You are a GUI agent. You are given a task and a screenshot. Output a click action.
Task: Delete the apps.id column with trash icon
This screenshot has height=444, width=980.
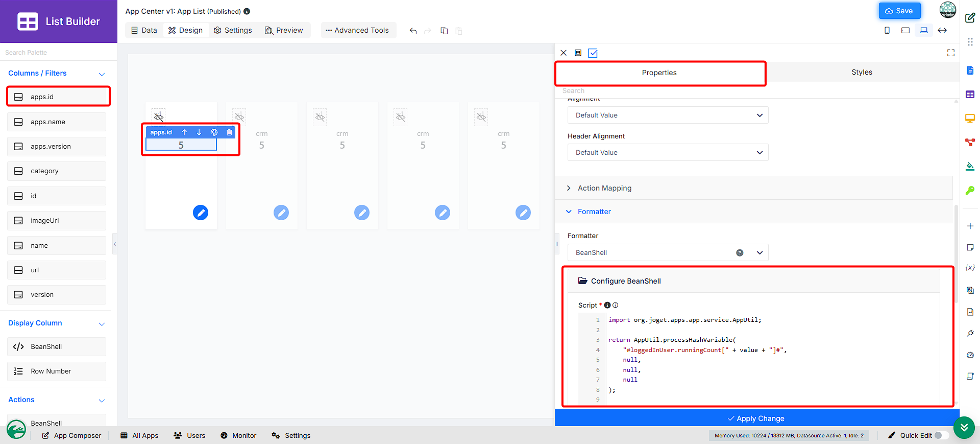[229, 132]
